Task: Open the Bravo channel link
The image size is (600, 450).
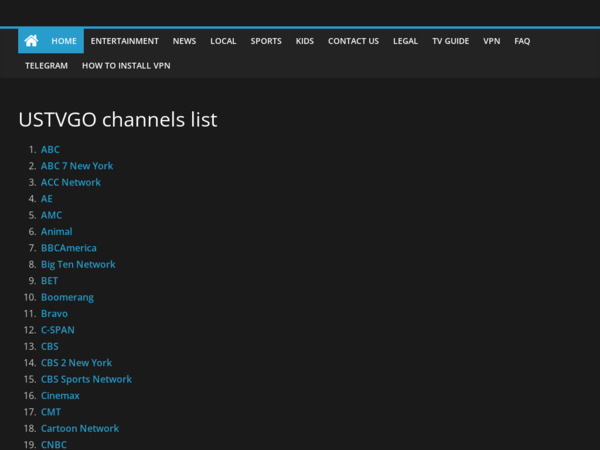Action: [x=54, y=314]
